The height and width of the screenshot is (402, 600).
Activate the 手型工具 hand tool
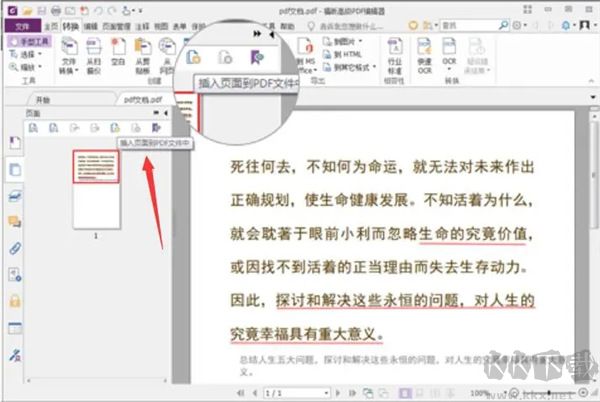click(29, 41)
